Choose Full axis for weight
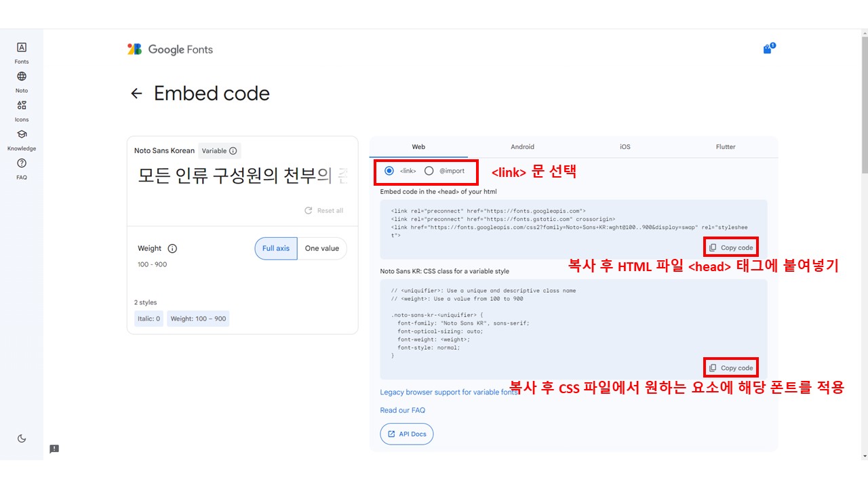 point(276,248)
